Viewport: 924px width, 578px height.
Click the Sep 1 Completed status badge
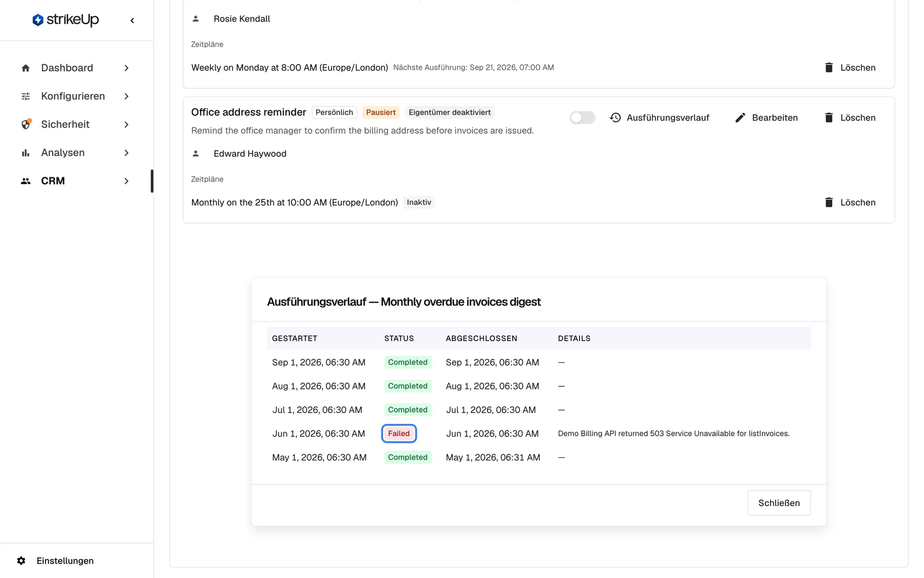(408, 362)
